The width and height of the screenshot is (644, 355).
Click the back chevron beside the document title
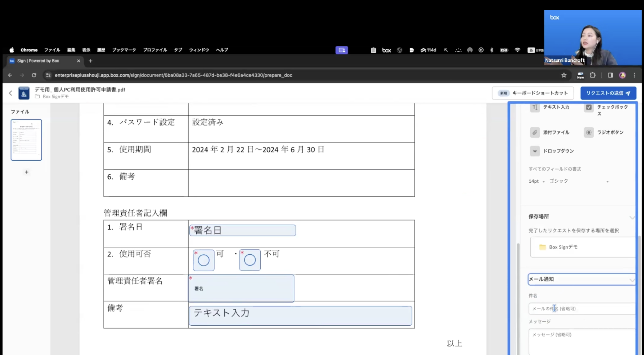(10, 93)
